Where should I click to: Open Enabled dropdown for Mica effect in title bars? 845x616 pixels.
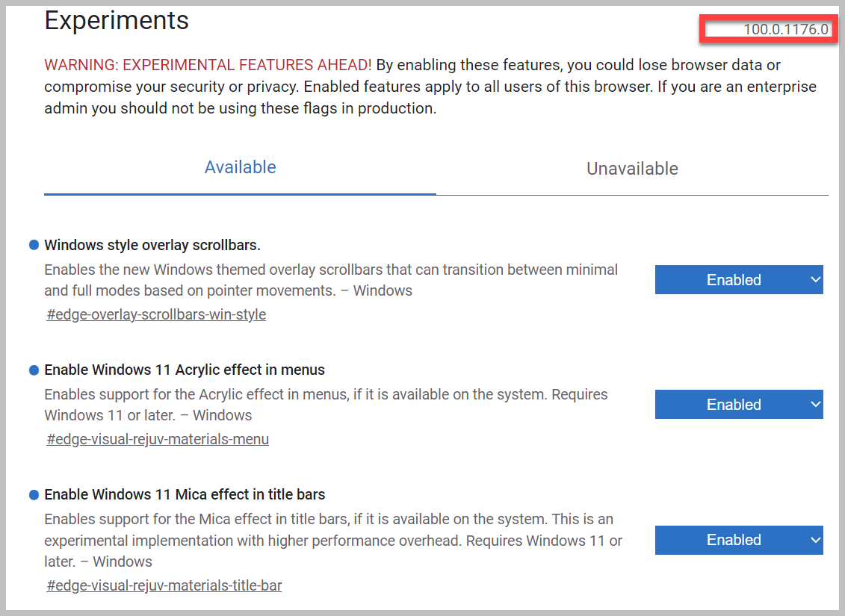(738, 540)
